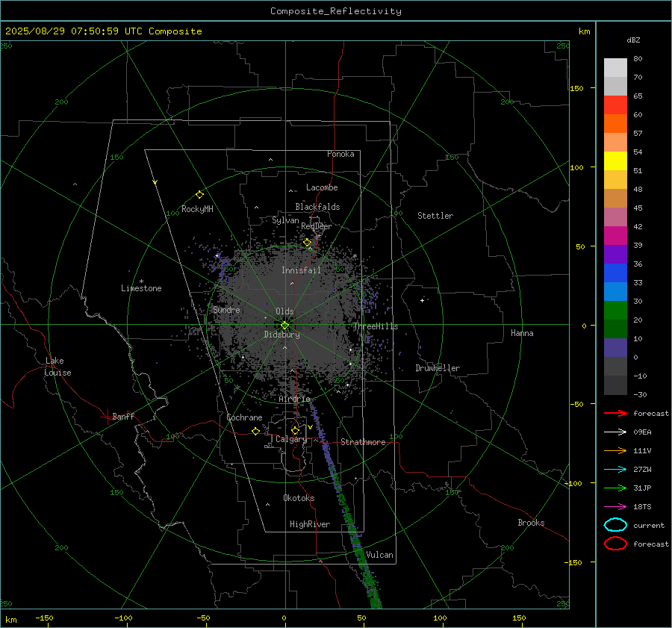The image size is (672, 628).
Task: Click the cyan 27ZW arrow in legend
Action: 615,470
